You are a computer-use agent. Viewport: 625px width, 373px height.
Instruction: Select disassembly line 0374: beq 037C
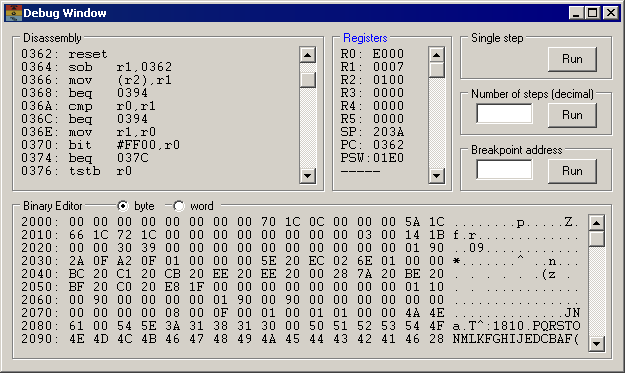coord(84,158)
